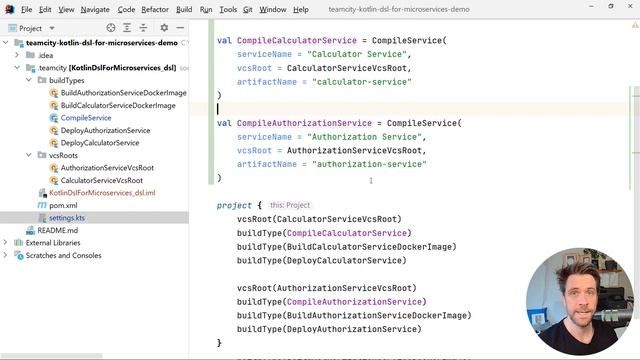Open the Navigate menu
Image resolution: width=640 pixels, height=360 pixels.
[95, 9]
